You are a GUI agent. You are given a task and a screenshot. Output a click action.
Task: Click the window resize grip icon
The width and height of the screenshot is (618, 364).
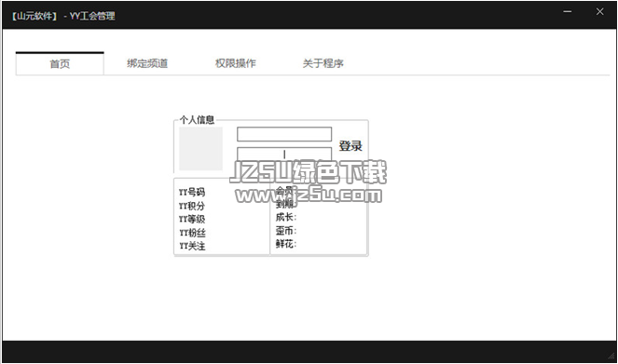(x=611, y=357)
